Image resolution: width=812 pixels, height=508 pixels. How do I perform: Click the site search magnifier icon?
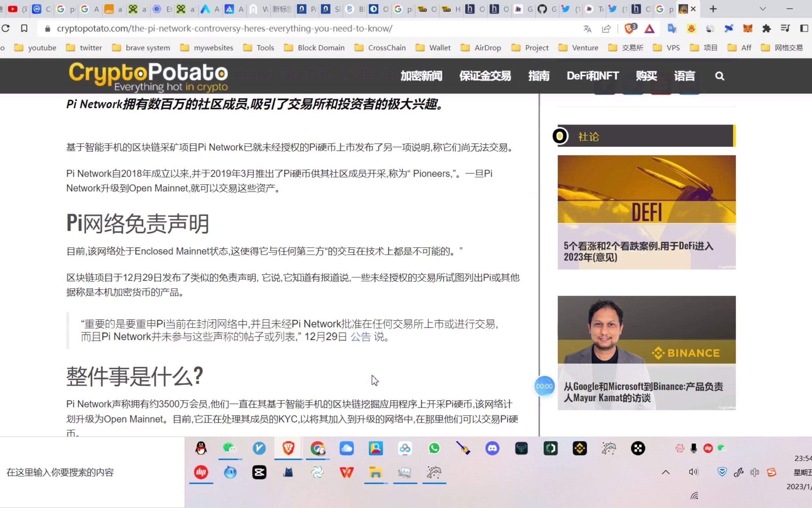[x=720, y=76]
